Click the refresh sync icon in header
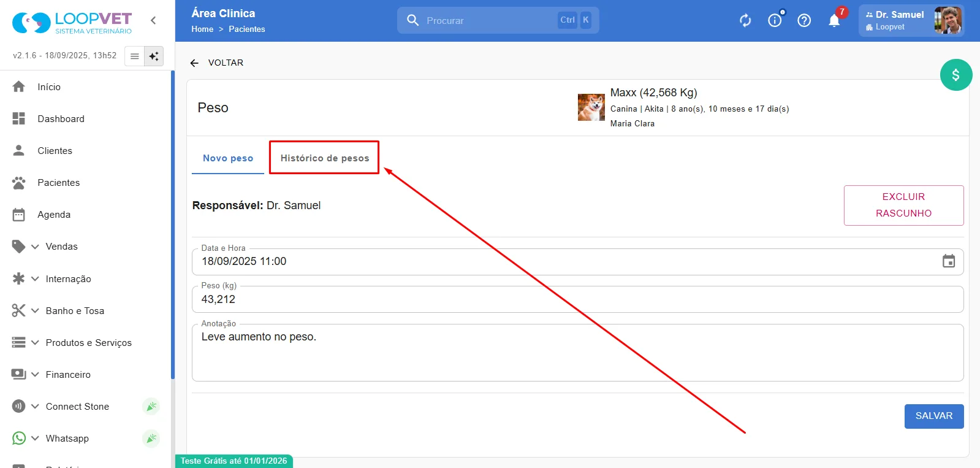The image size is (980, 468). [x=745, y=20]
